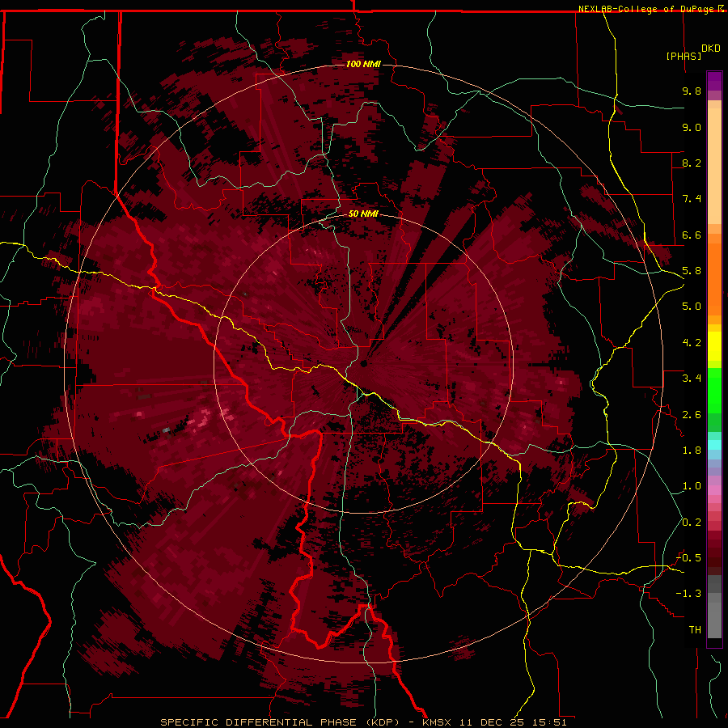Click the 50 NMI range ring label
The height and width of the screenshot is (728, 728).
click(x=363, y=214)
